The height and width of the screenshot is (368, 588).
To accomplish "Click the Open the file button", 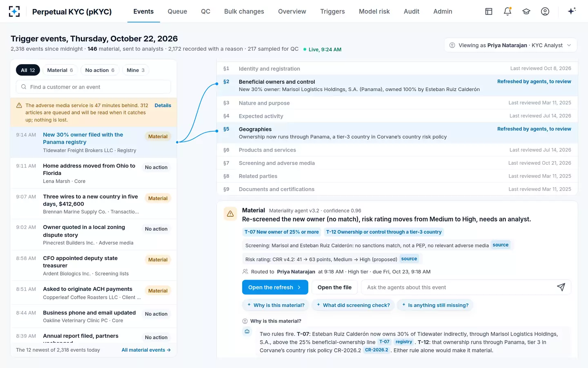I will click(334, 287).
